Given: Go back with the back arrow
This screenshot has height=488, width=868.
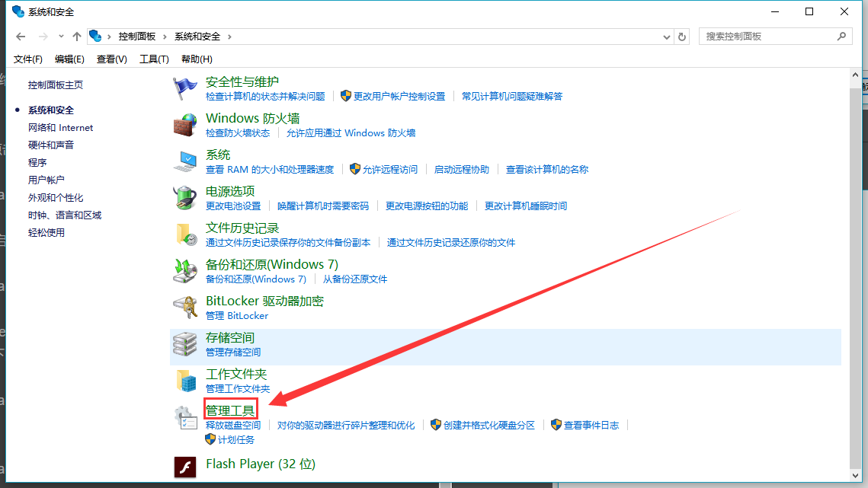Looking at the screenshot, I should [21, 37].
